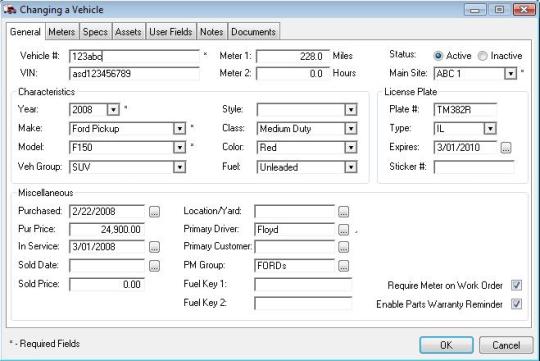View the Documents tab
Image resolution: width=540 pixels, height=361 pixels.
coord(253,32)
